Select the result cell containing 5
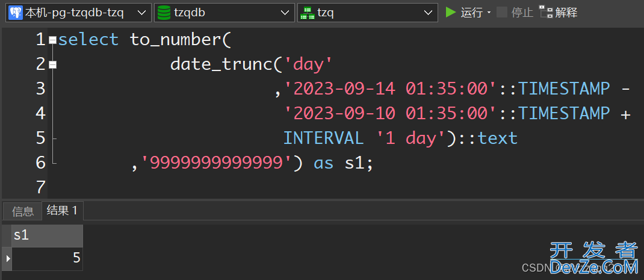 tap(47, 258)
